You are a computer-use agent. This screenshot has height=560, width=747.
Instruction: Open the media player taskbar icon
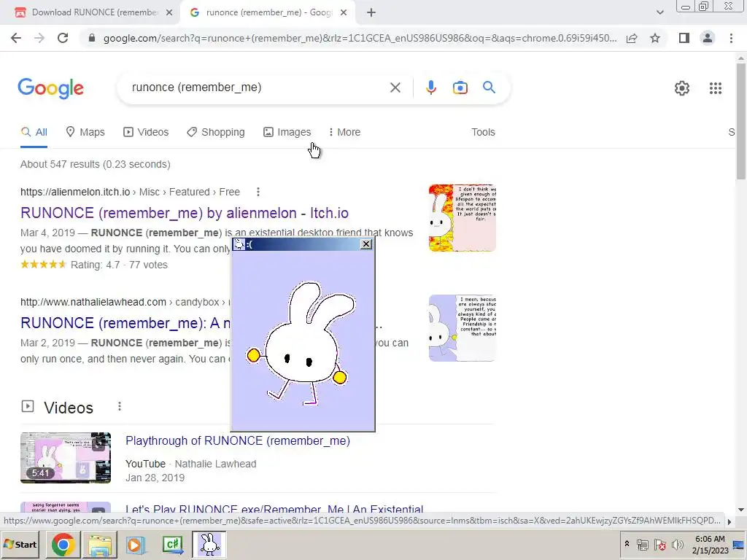point(136,545)
